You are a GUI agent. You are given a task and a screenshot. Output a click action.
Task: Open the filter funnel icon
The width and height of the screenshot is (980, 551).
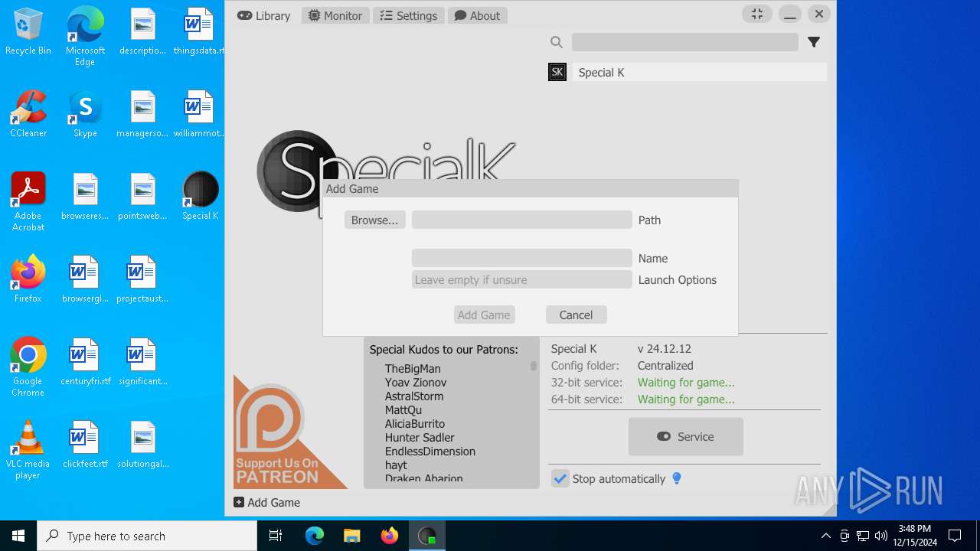[x=814, y=42]
